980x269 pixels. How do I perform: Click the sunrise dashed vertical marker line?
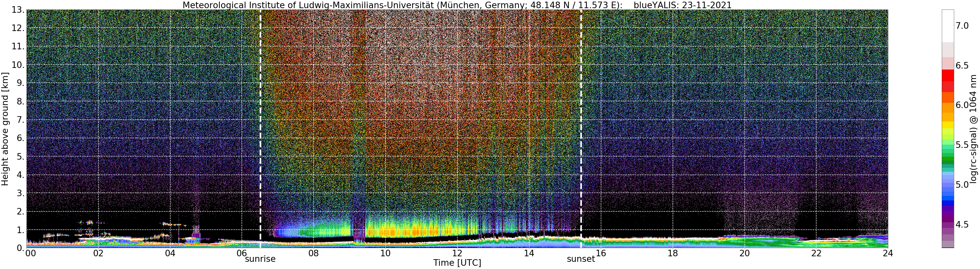coord(260,129)
